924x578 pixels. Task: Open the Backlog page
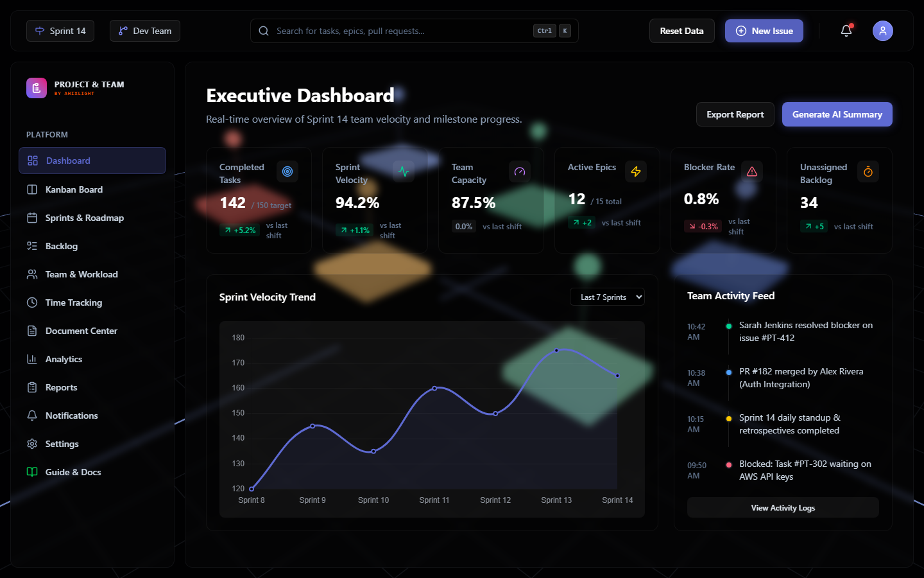92,246
